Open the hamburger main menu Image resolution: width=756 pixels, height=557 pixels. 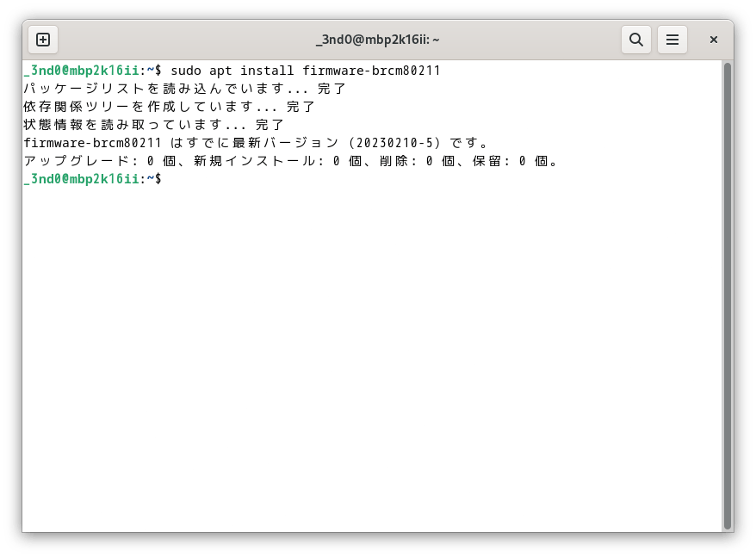[672, 40]
